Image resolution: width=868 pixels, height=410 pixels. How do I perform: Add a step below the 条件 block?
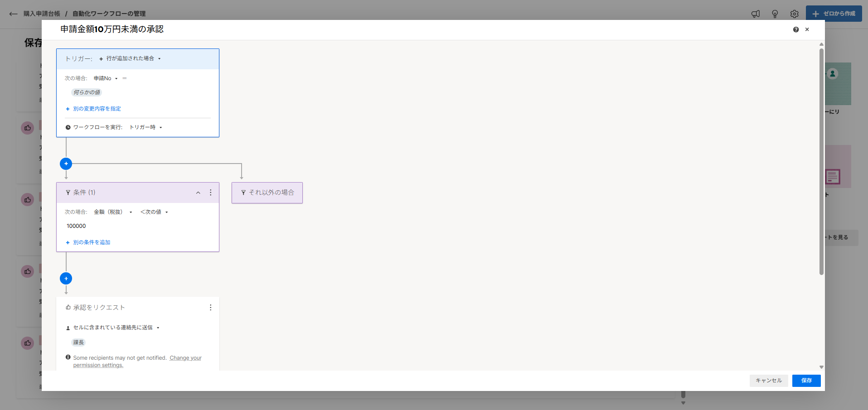pyautogui.click(x=66, y=279)
